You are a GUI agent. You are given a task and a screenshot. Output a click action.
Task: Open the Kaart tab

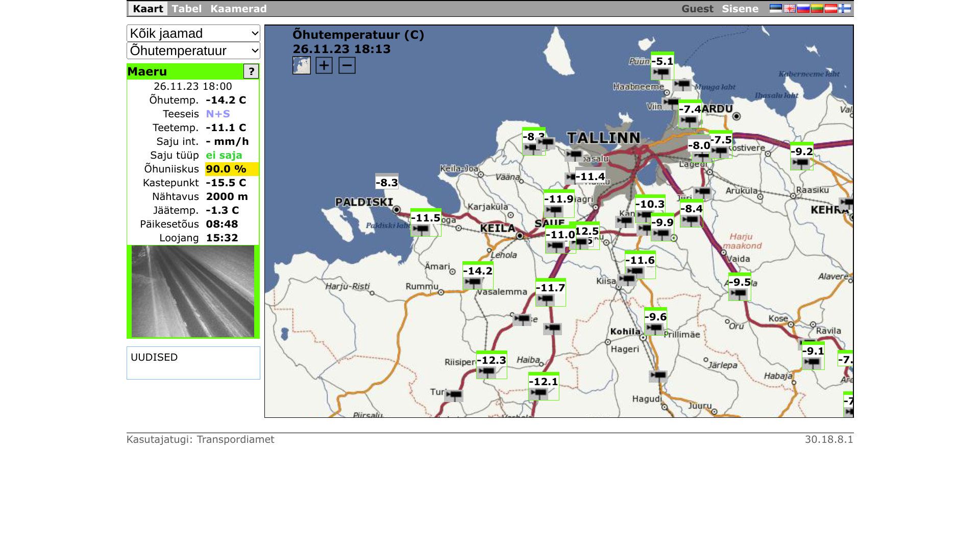(148, 9)
